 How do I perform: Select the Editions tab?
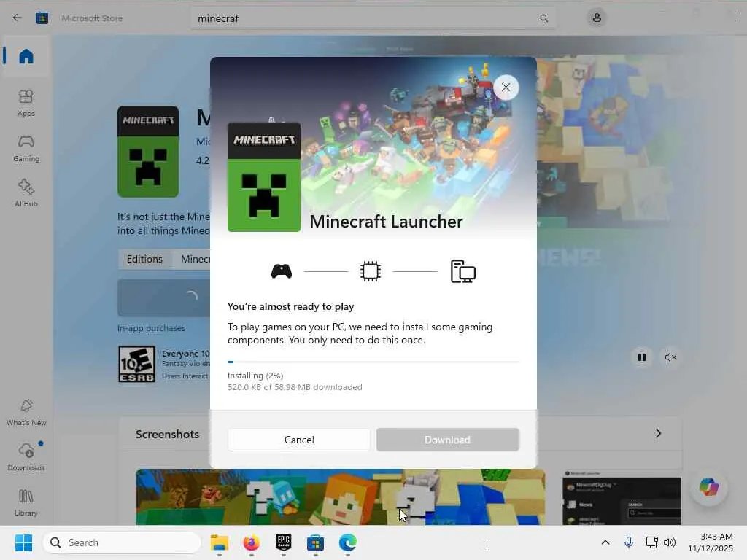tap(145, 259)
